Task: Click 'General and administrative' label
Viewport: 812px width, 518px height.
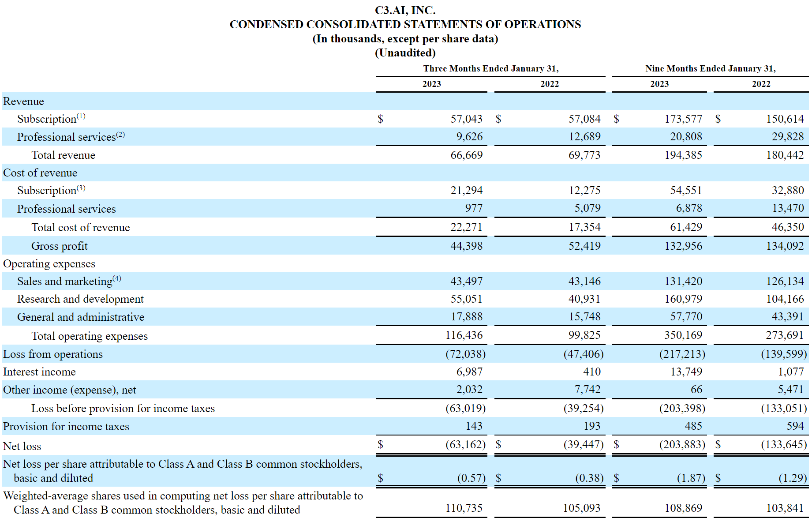Action: (81, 317)
